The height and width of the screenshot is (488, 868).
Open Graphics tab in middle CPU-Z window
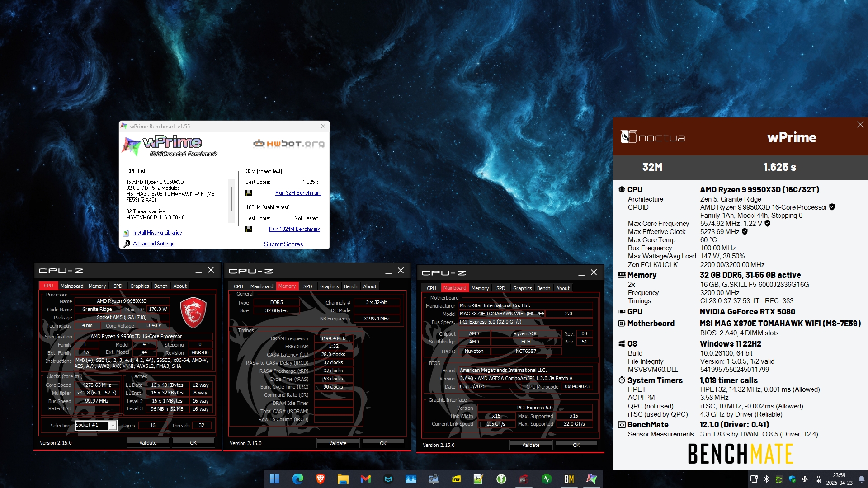329,286
